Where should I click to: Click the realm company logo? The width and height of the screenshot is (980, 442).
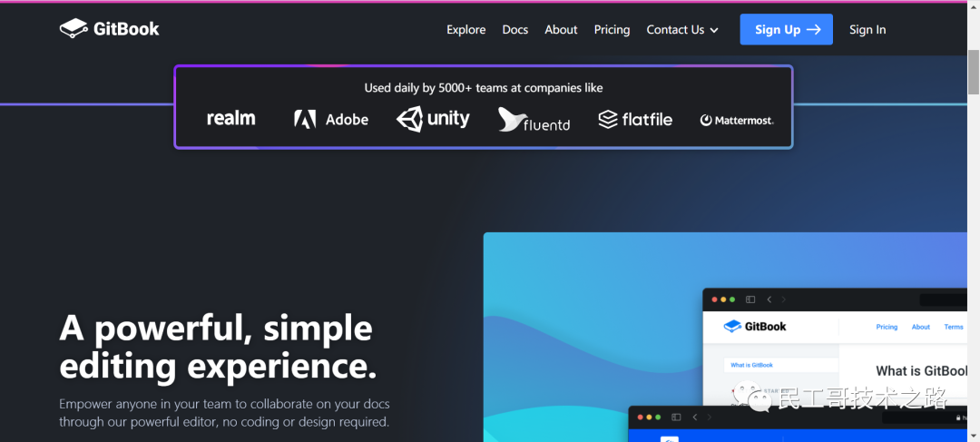[230, 118]
